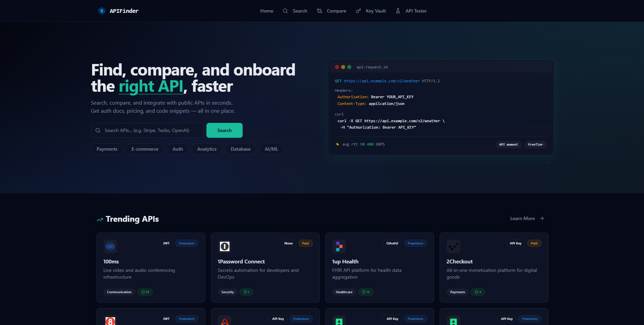644x325 pixels.
Task: Click the API Key badge on 2Checkout card
Action: (516, 243)
